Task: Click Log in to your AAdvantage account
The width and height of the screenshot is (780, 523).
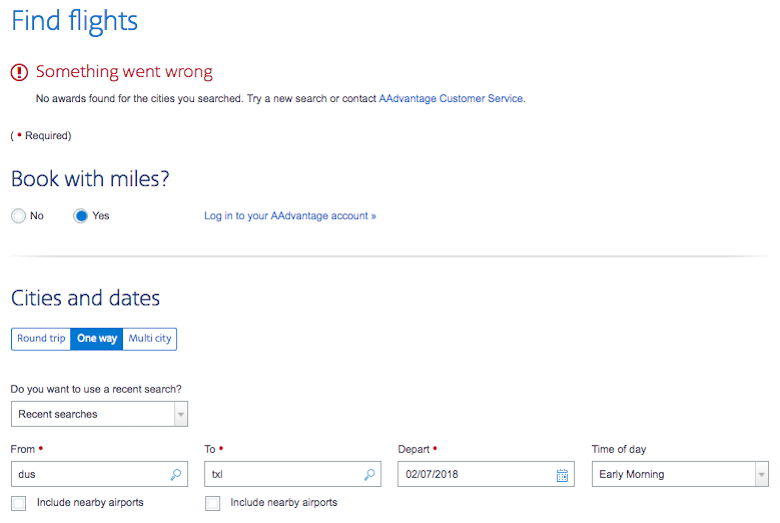Action: [x=290, y=216]
